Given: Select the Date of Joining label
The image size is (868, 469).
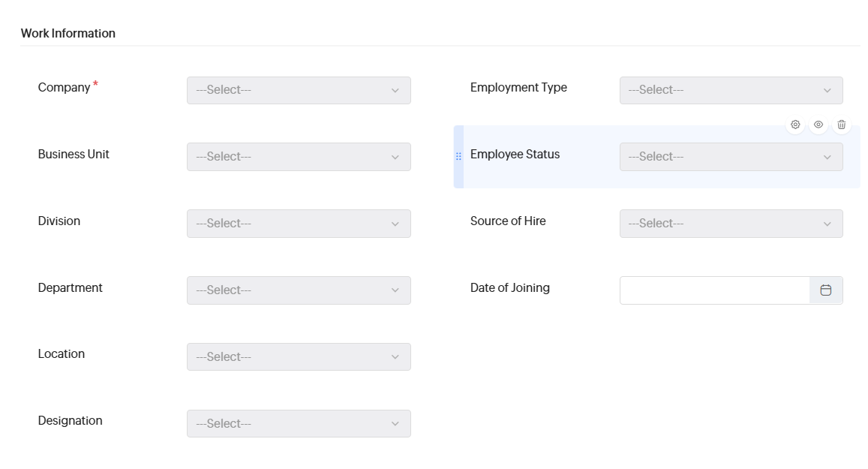Looking at the screenshot, I should (509, 288).
